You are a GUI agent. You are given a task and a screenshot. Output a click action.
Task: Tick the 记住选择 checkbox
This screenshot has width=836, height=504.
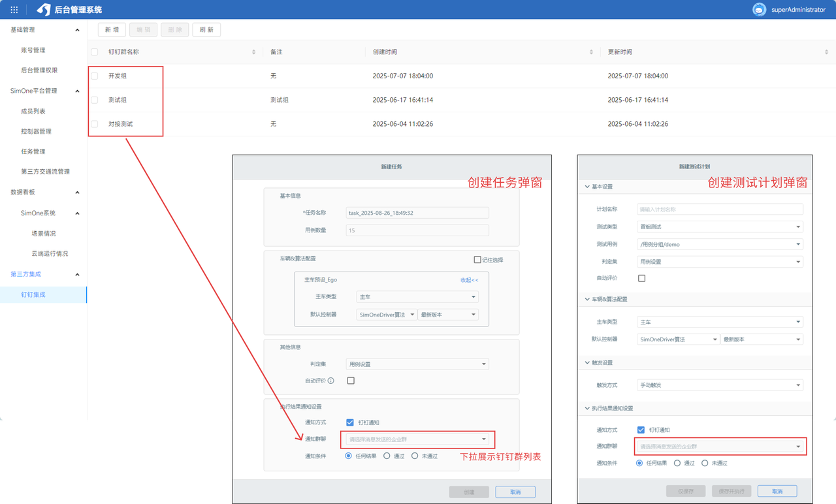(477, 260)
